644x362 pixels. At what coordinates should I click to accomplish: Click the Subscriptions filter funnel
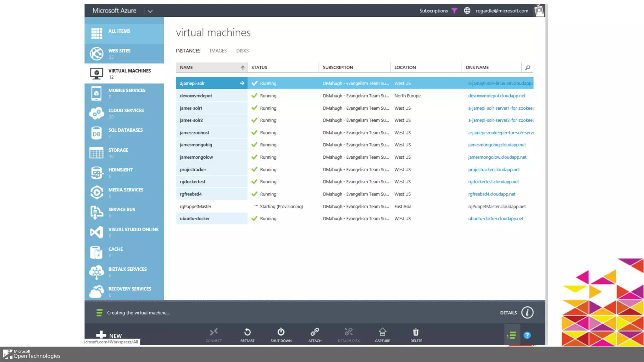(x=454, y=11)
